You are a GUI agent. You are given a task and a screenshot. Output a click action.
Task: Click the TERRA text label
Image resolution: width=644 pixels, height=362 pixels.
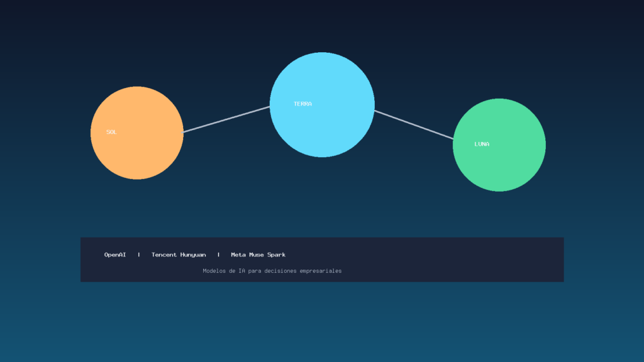(x=303, y=104)
